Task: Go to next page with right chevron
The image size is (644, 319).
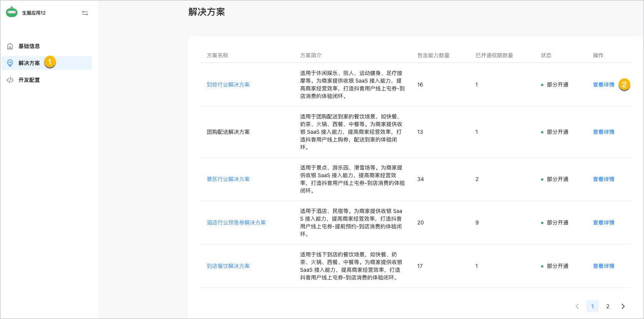Action: (623, 306)
